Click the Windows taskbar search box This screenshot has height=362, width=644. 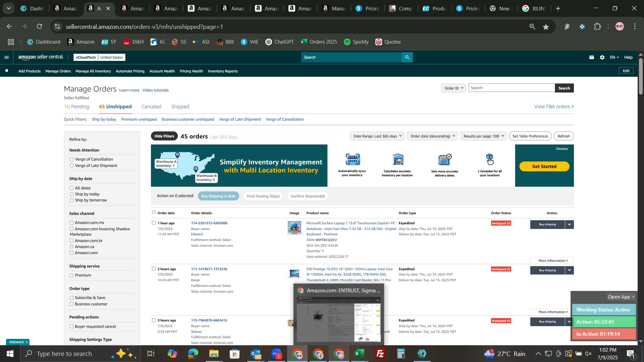80,354
